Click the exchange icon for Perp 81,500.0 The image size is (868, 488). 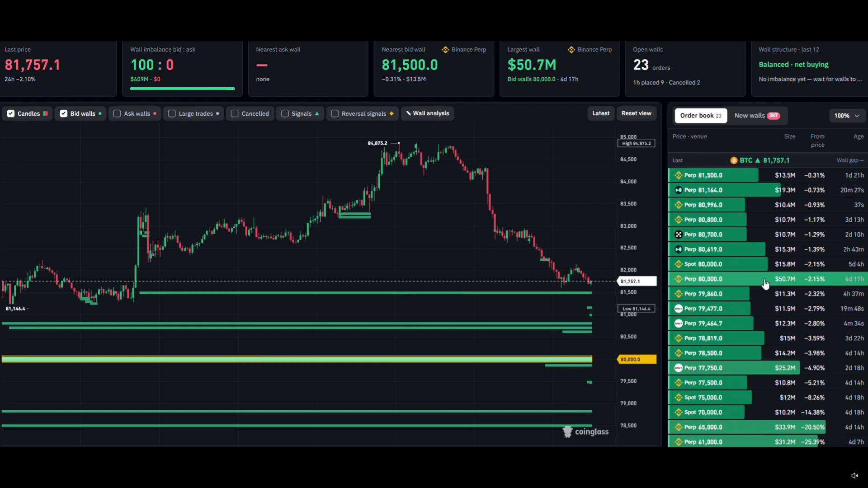(x=678, y=175)
